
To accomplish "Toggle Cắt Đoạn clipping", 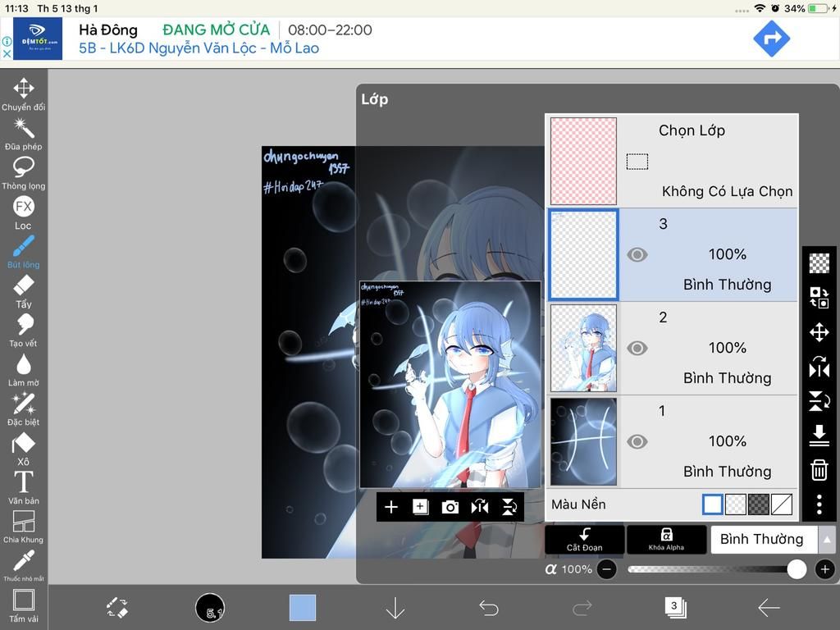I will (584, 539).
